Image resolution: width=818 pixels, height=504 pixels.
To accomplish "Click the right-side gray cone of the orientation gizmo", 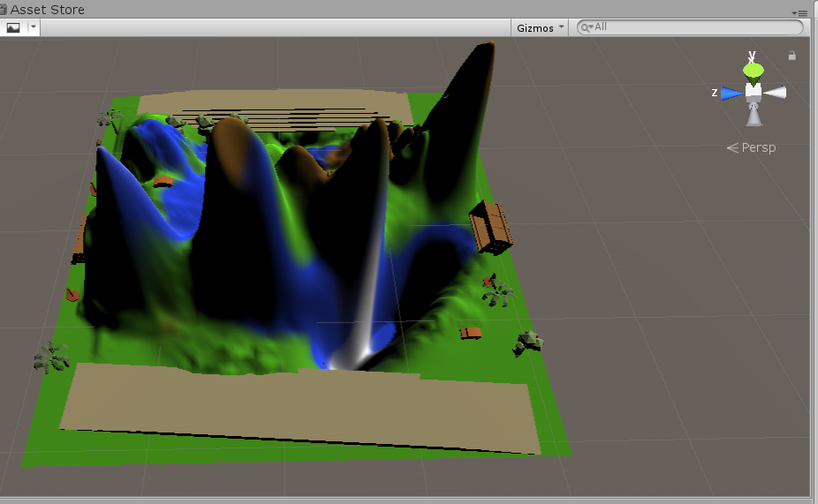I will pos(776,93).
